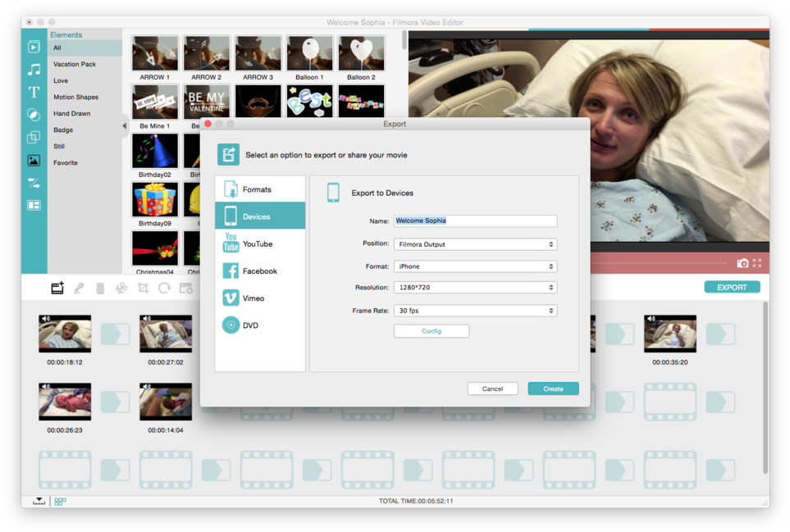Viewport: 790px width, 532px height.
Task: Select the Balloon 1 element thumbnail
Action: 309,52
